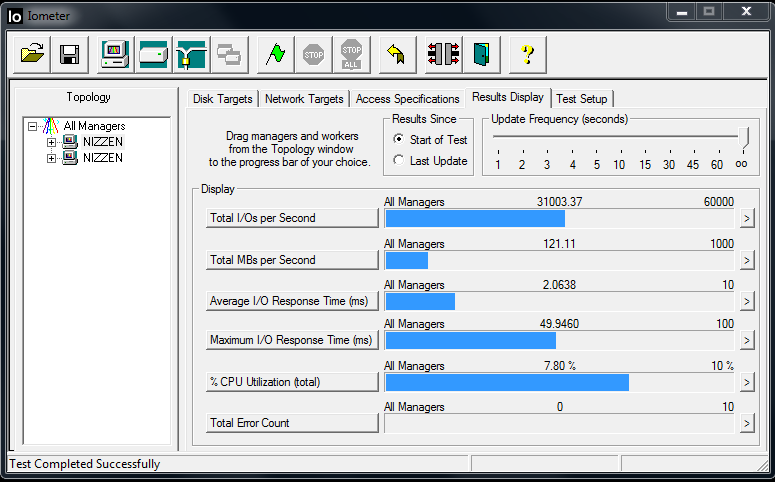Click the 2.0638 response time value

tap(559, 285)
